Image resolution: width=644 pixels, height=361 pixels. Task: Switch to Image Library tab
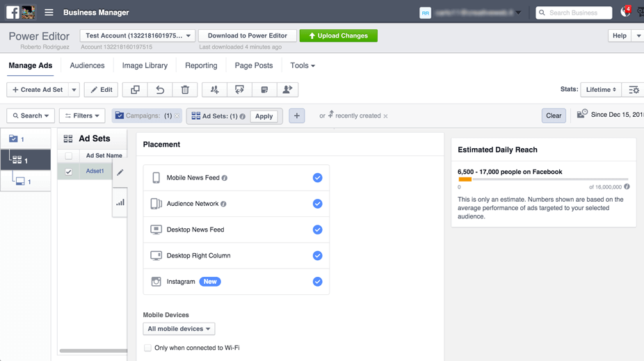[145, 65]
